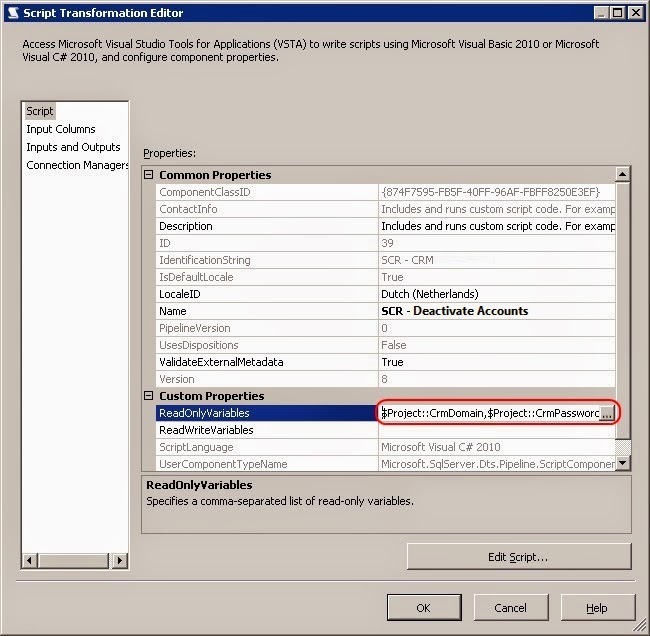Click the 'Dutch (Netherlands)' locale value
The image size is (650, 636).
pyautogui.click(x=429, y=294)
